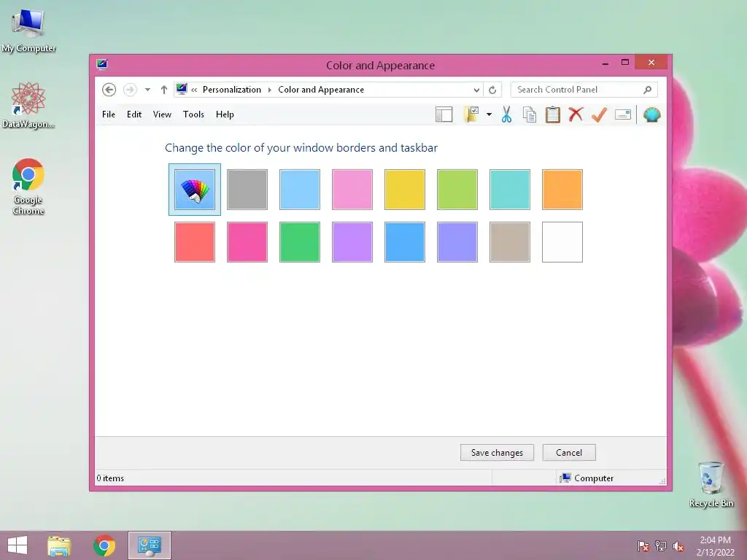
Task: Click the Control Panel taskbar button
Action: click(x=149, y=545)
